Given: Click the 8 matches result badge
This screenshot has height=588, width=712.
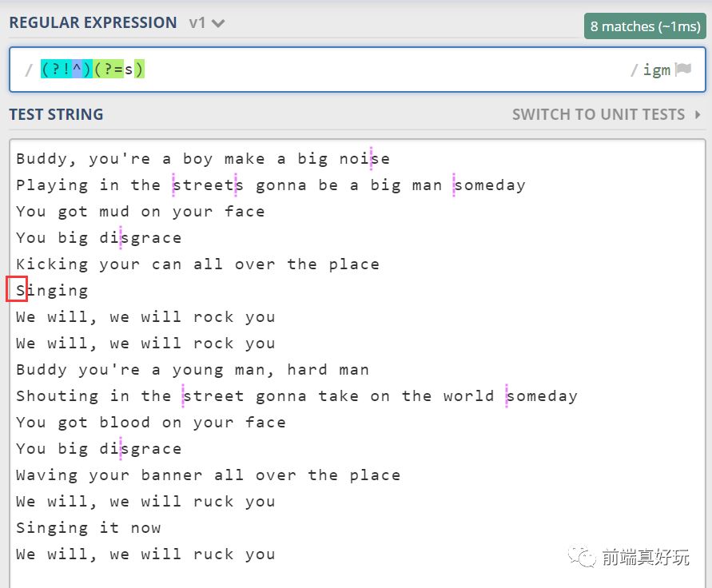Looking at the screenshot, I should (645, 26).
